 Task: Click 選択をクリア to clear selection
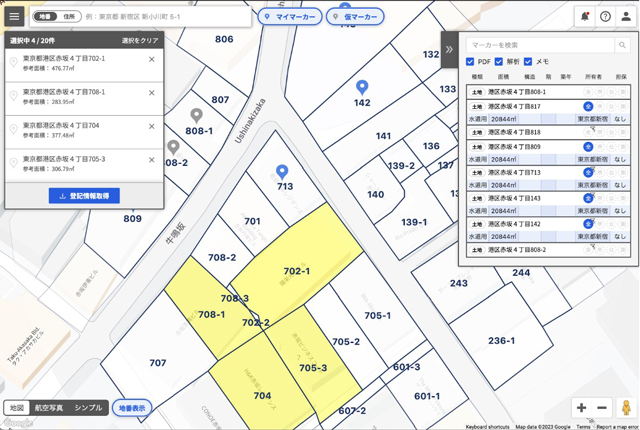140,41
